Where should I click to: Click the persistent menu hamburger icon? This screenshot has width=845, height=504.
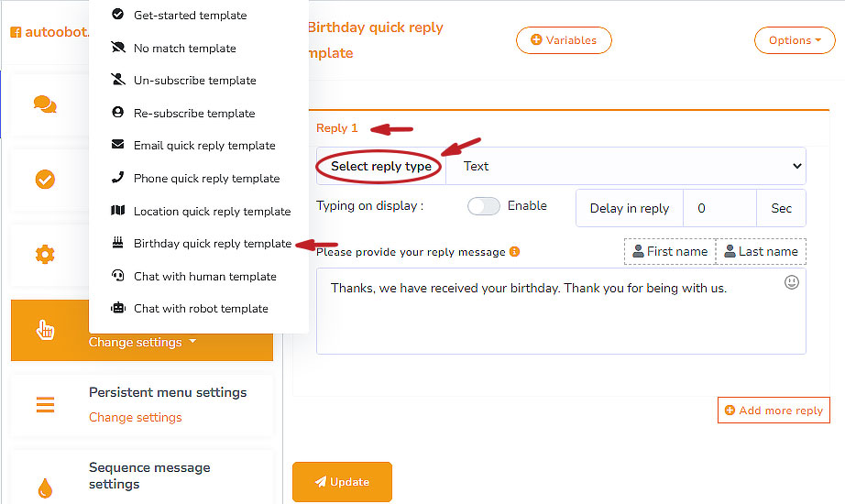pyautogui.click(x=45, y=404)
